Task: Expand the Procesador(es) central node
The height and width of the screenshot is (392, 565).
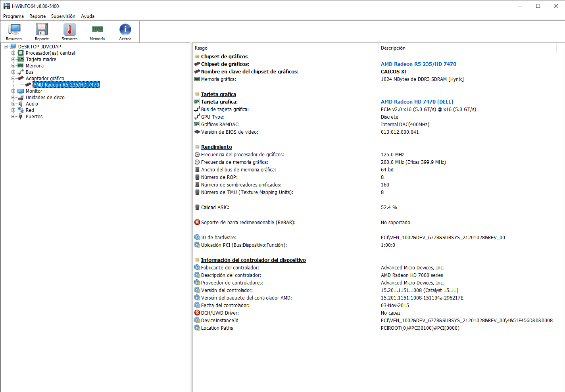Action: [13, 53]
